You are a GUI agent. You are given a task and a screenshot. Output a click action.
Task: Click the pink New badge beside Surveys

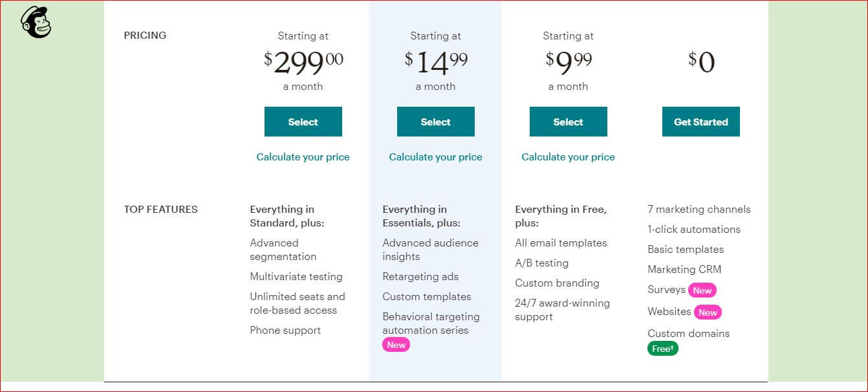pos(702,290)
